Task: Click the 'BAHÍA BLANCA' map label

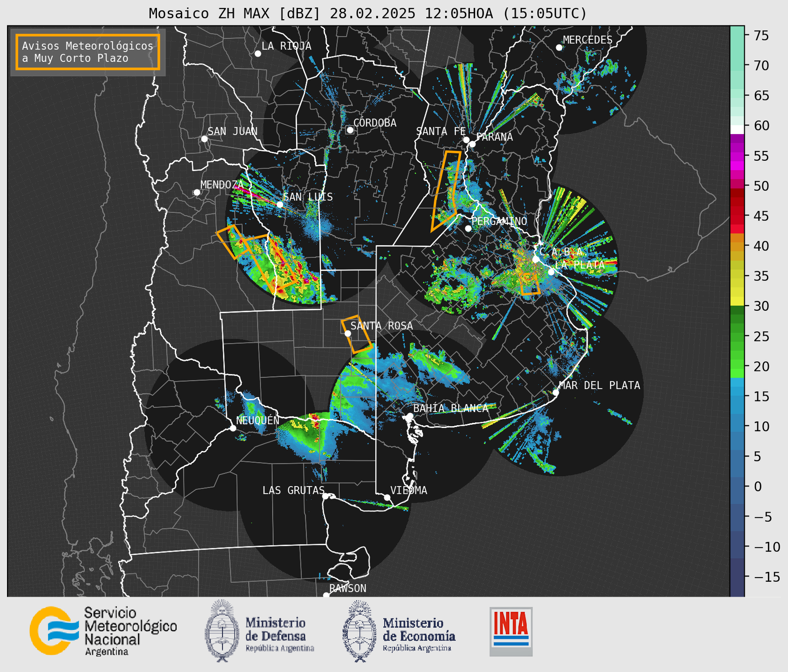Action: click(451, 408)
